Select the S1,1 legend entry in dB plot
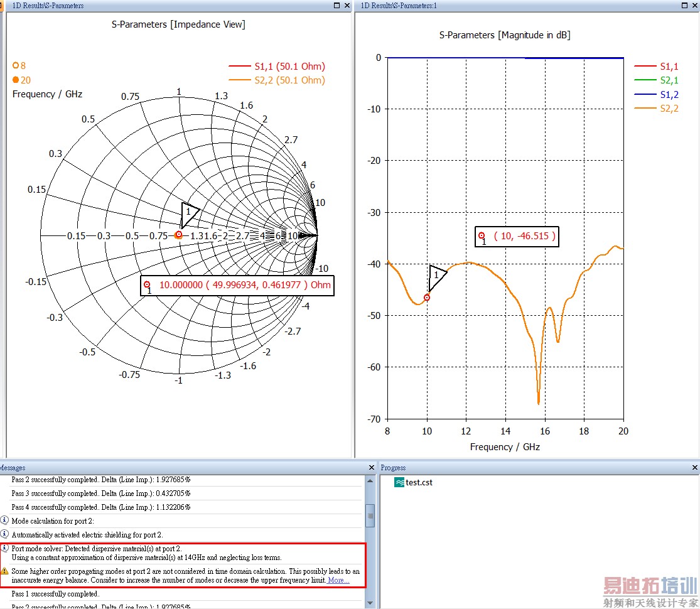 click(656, 66)
